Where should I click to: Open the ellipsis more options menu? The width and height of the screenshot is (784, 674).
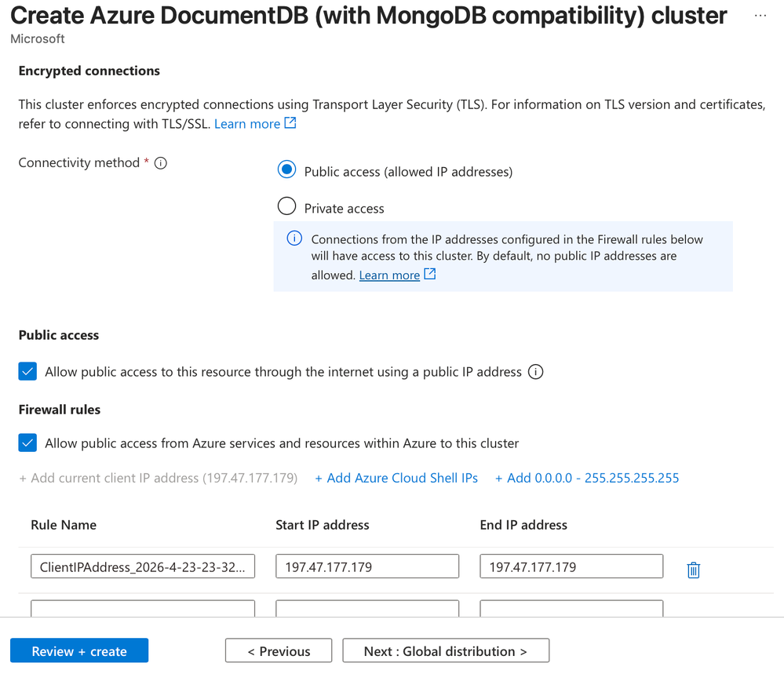(x=760, y=16)
